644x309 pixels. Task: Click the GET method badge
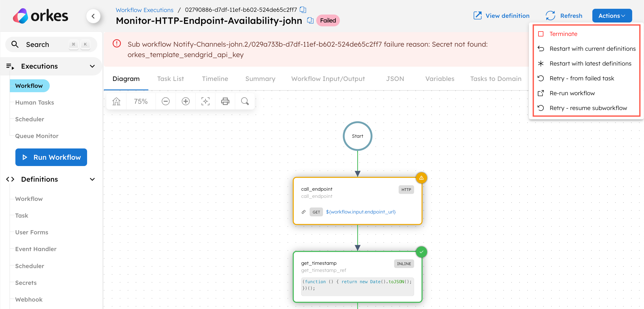(x=316, y=212)
